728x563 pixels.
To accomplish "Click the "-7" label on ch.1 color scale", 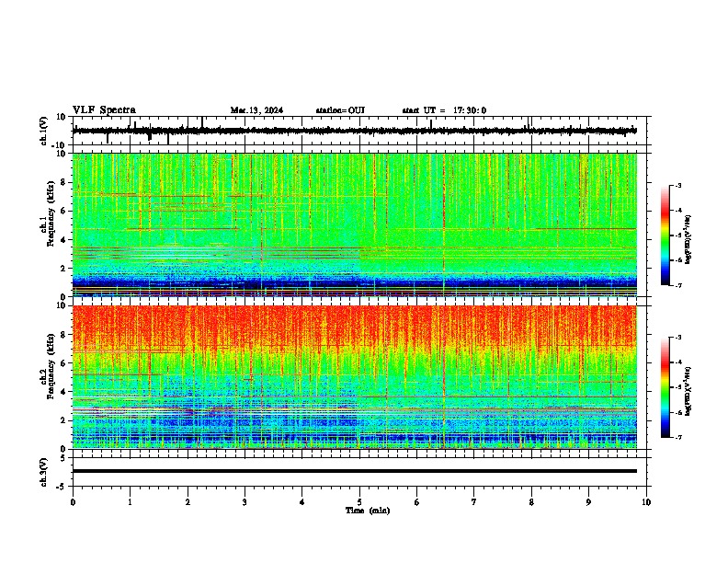I will tap(678, 285).
